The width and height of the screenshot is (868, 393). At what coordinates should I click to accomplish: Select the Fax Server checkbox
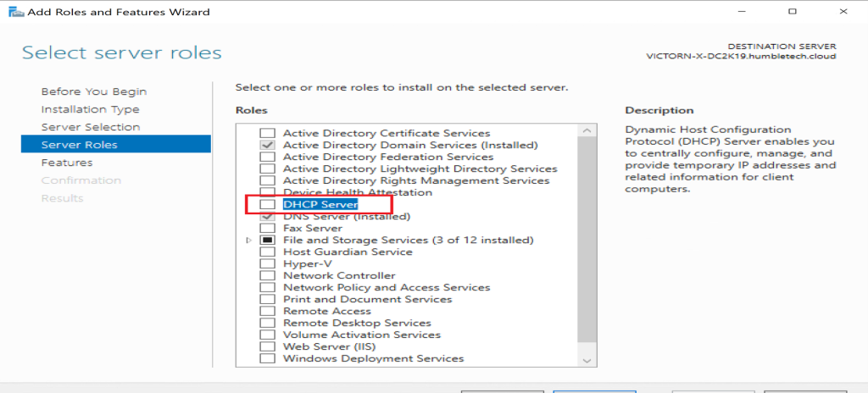point(267,228)
